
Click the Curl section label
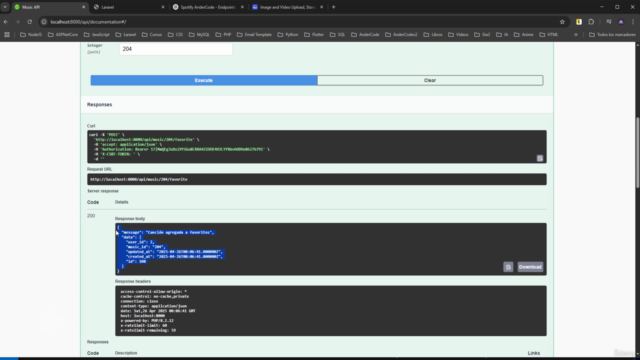(91, 126)
